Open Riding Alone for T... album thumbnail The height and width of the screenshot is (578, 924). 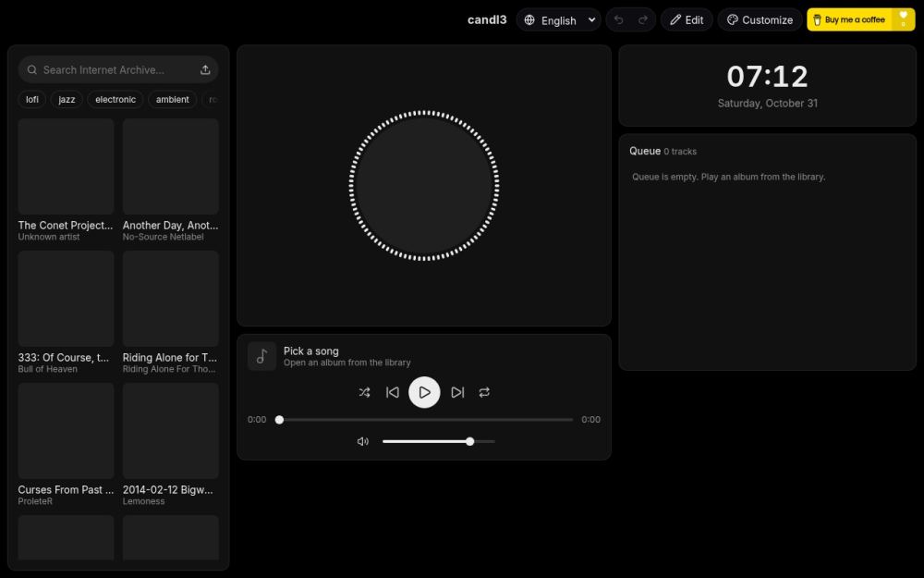click(171, 299)
